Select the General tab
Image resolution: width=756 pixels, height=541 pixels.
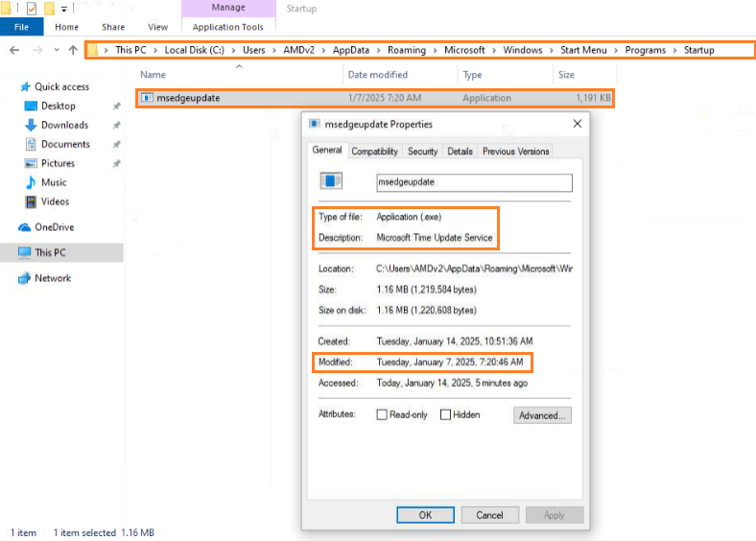[327, 150]
